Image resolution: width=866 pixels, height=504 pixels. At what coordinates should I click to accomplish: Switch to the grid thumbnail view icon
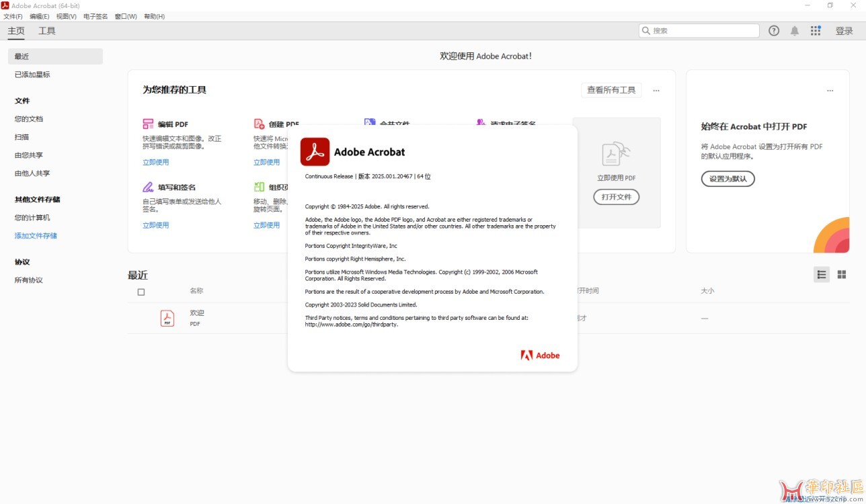click(841, 274)
